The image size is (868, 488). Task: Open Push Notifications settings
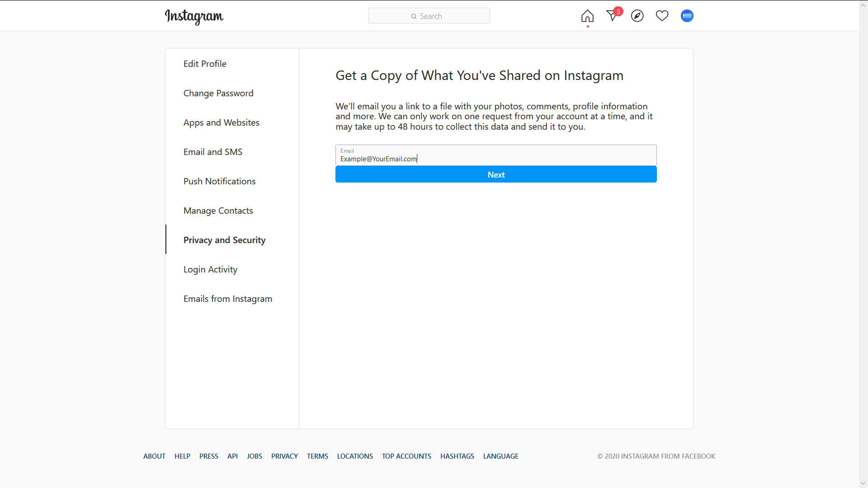[x=220, y=181]
